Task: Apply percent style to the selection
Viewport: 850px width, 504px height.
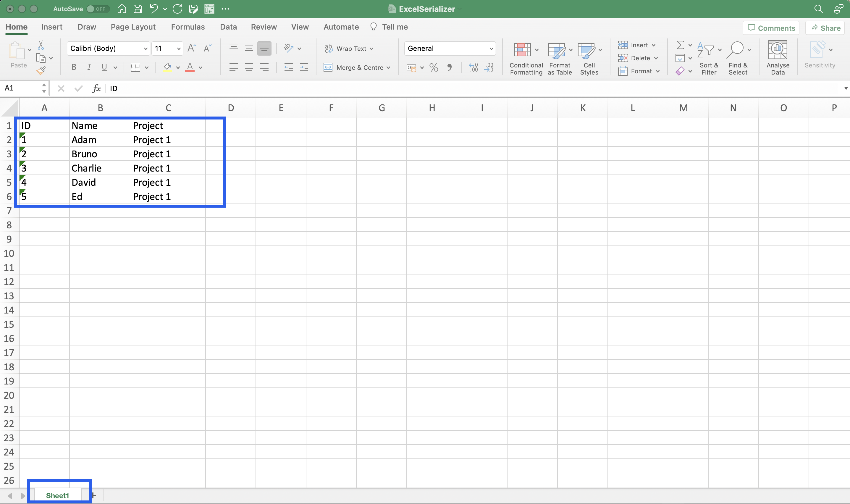Action: [x=434, y=68]
